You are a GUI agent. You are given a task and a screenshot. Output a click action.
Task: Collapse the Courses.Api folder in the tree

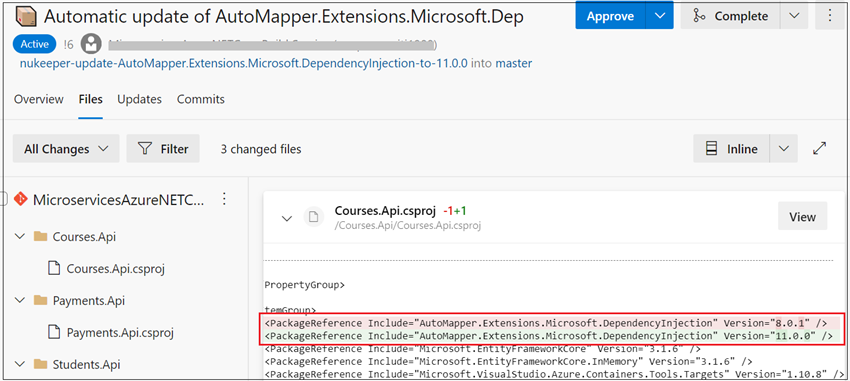tap(20, 236)
